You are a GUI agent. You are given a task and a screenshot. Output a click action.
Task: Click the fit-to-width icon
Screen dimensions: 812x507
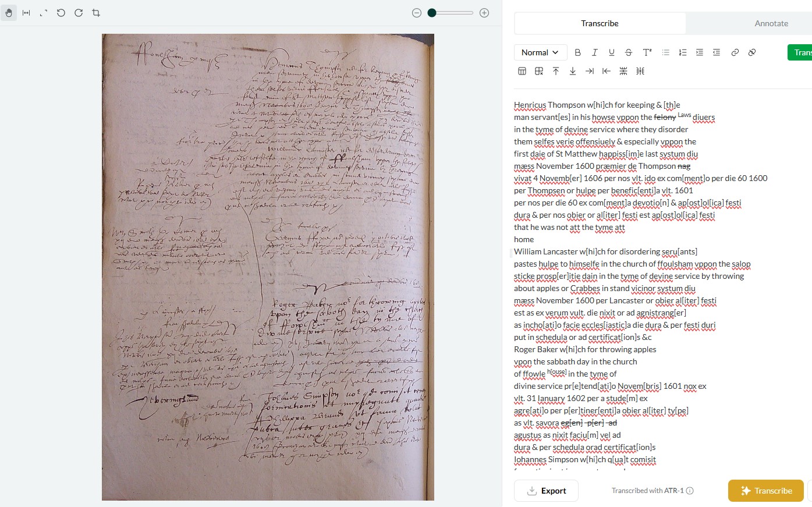26,13
